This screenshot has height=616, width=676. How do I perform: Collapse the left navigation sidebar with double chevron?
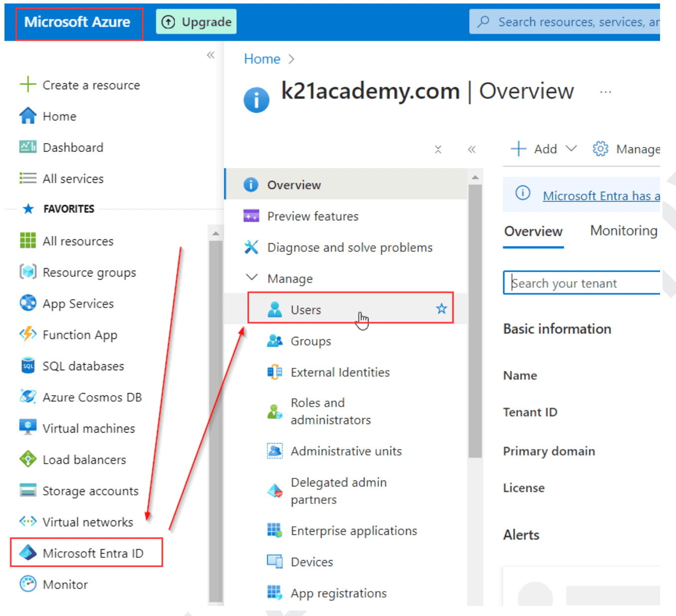click(210, 55)
